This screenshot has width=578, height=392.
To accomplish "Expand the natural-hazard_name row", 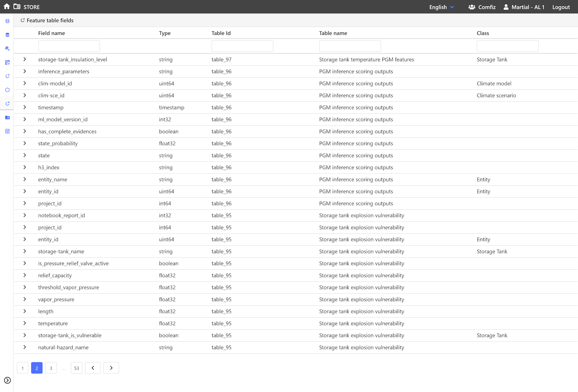I will coord(25,347).
